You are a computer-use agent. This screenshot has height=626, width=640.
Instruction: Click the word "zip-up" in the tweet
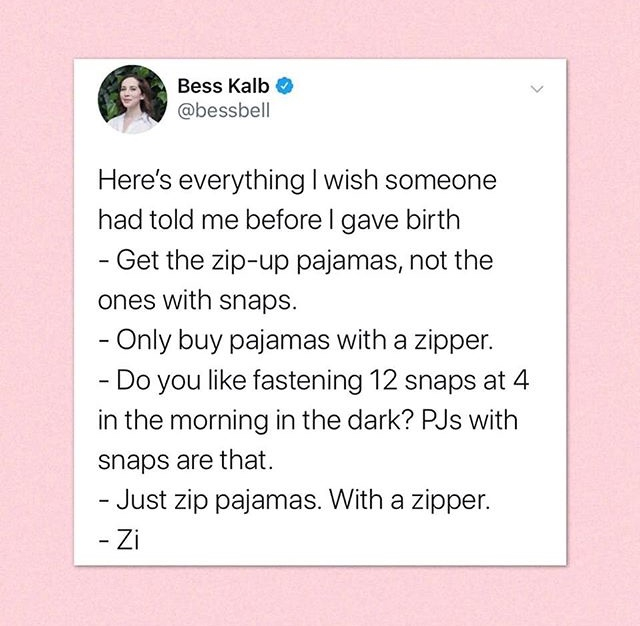[x=249, y=261]
